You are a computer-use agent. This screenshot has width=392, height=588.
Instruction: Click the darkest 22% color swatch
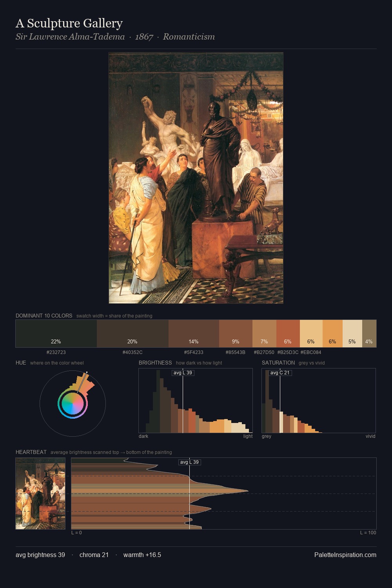[56, 334]
